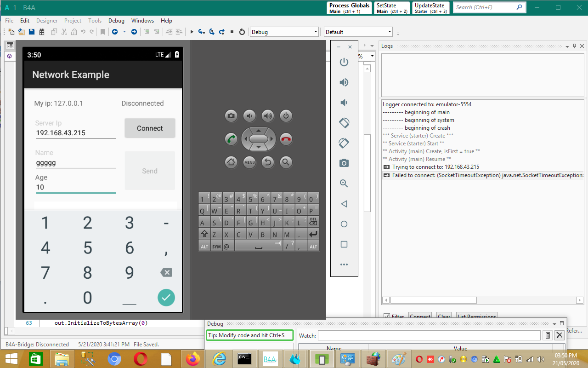Click the emulator Zoom magnifier icon
588x368 pixels.
coord(344,184)
